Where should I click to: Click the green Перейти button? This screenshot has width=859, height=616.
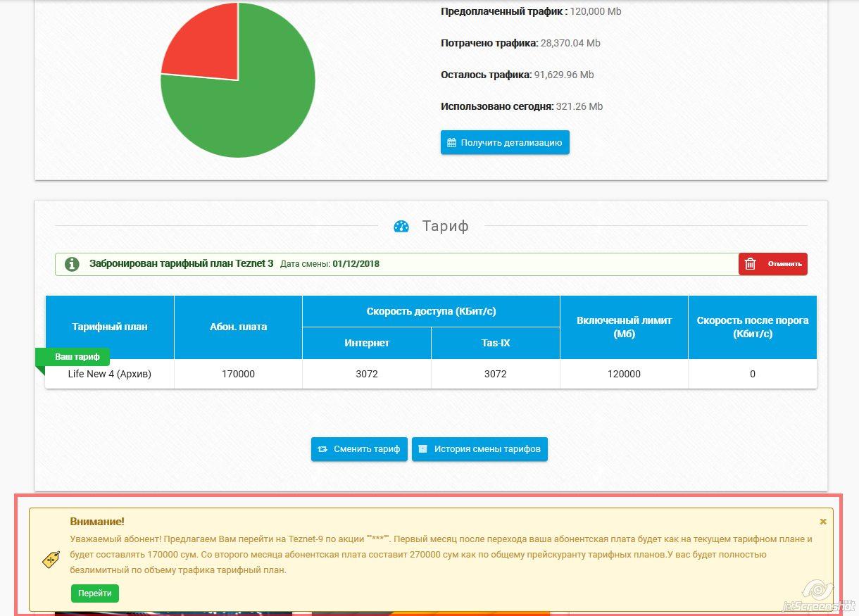tap(95, 593)
